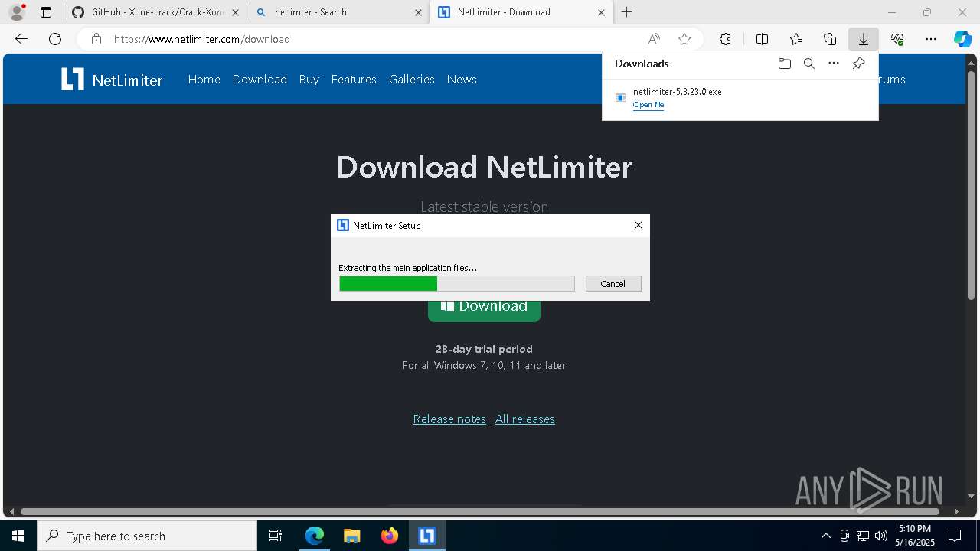Open more options in Downloads panel
The image size is (980, 551).
834,64
